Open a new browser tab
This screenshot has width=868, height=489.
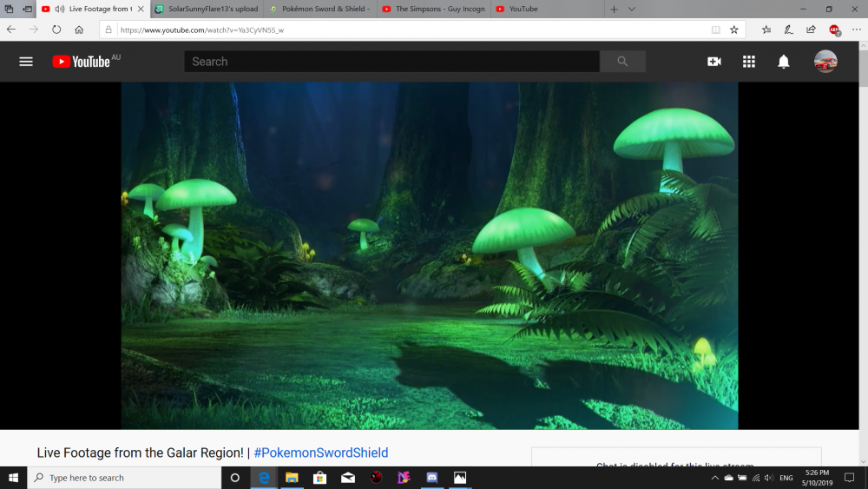pyautogui.click(x=614, y=9)
